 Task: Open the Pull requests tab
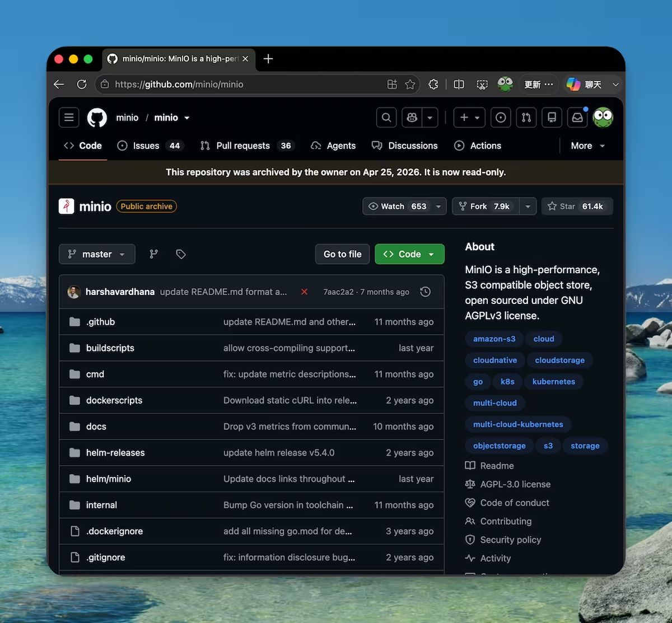[x=247, y=146]
